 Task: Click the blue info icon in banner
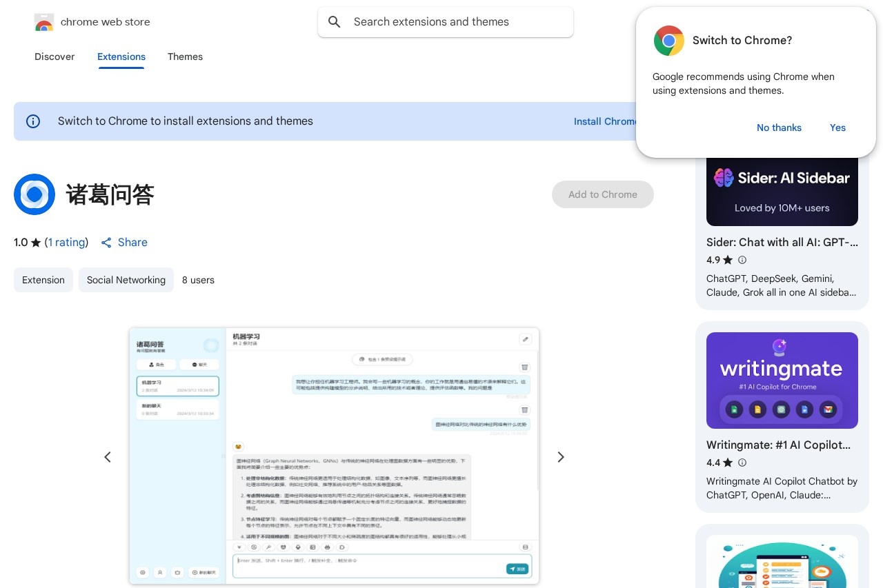[x=33, y=121]
